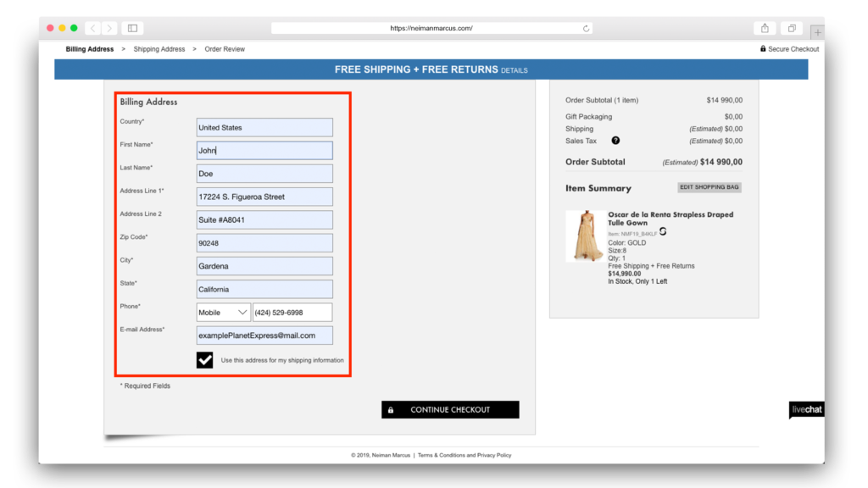Click the refresh icon beside the item number
The width and height of the screenshot is (868, 488).
pyautogui.click(x=663, y=232)
